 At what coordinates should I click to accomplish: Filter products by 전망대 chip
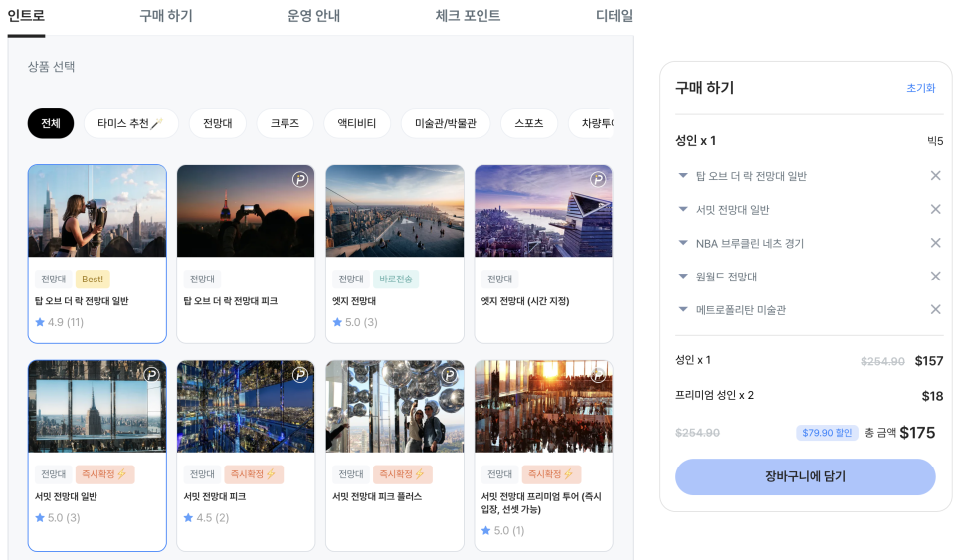coord(218,123)
